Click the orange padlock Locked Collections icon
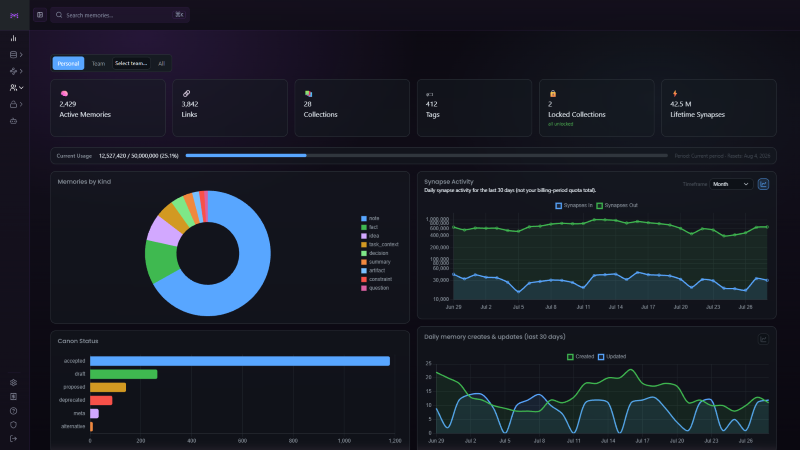The image size is (800, 450). point(553,93)
